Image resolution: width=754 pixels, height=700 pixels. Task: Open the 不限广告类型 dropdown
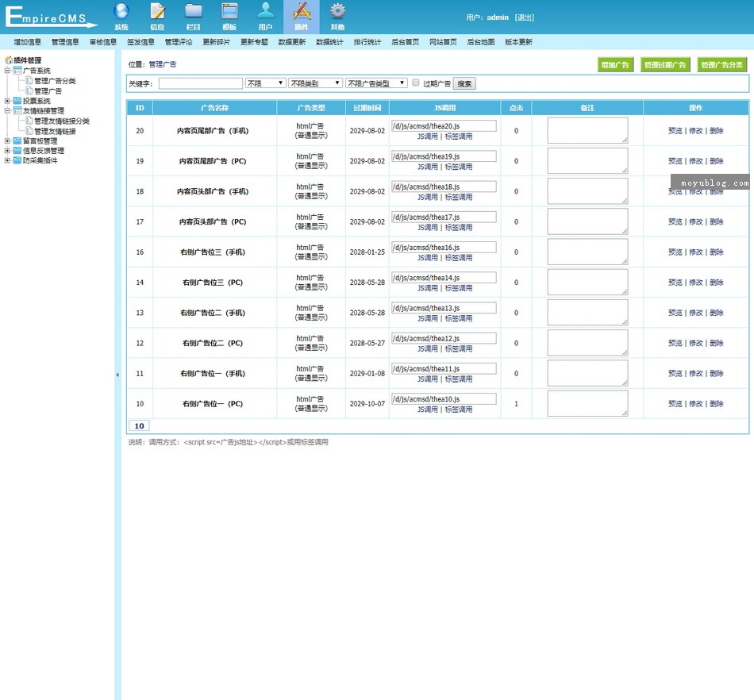tap(376, 83)
